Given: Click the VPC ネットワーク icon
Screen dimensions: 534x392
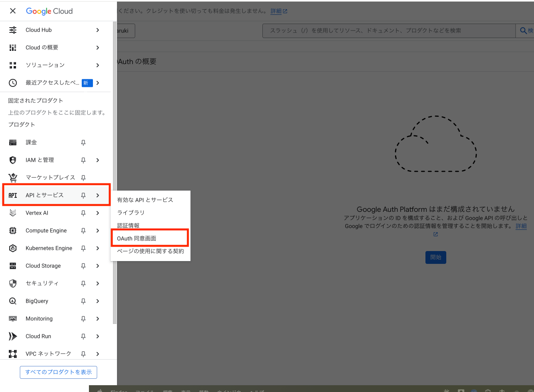Looking at the screenshot, I should click(13, 354).
